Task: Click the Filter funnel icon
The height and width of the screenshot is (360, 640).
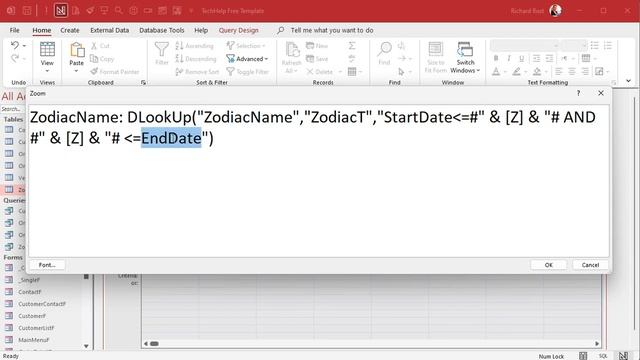Action: click(x=162, y=49)
